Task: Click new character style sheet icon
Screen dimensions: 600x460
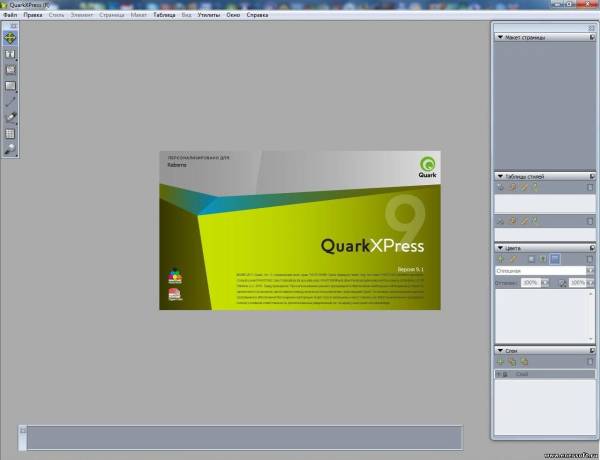Action: [501, 221]
